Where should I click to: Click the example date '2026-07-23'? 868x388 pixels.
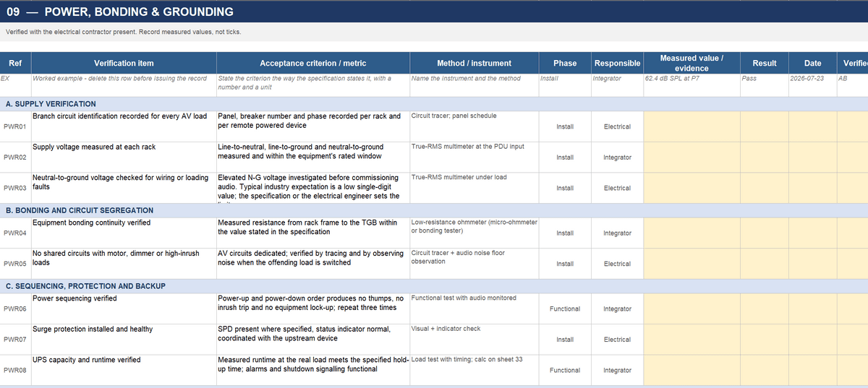coord(812,85)
